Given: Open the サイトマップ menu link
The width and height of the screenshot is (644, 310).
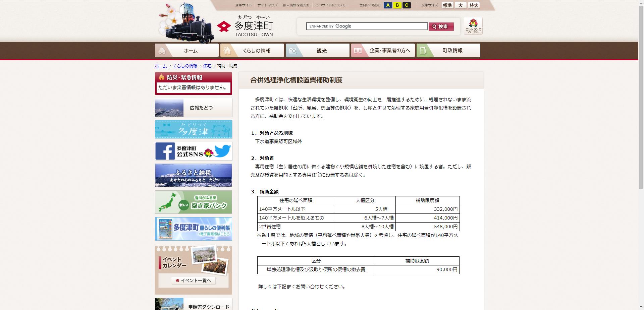Looking at the screenshot, I should click(x=267, y=5).
